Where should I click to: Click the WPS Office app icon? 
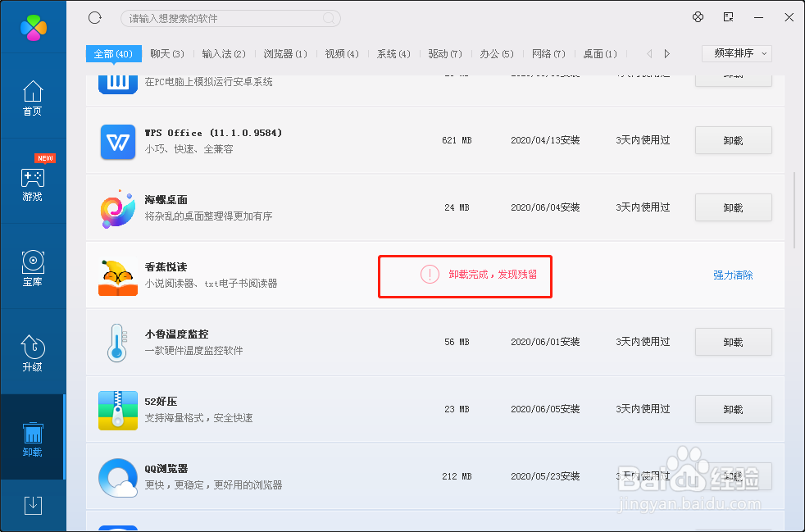[x=118, y=142]
